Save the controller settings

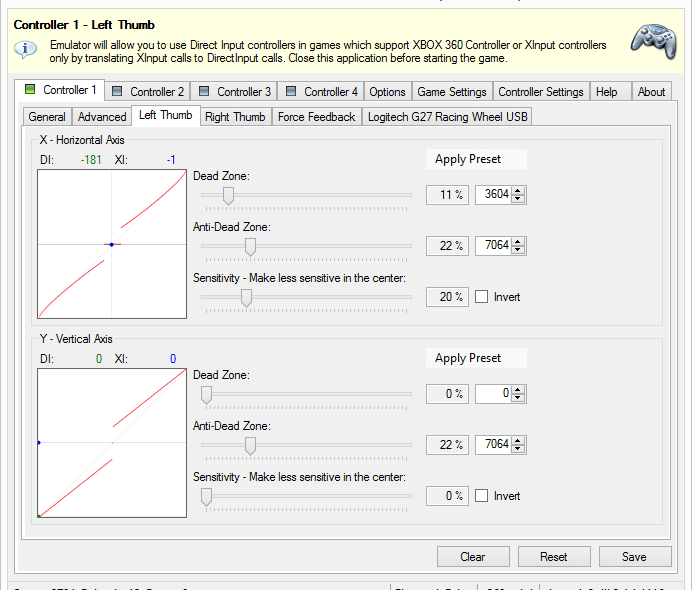(x=635, y=556)
